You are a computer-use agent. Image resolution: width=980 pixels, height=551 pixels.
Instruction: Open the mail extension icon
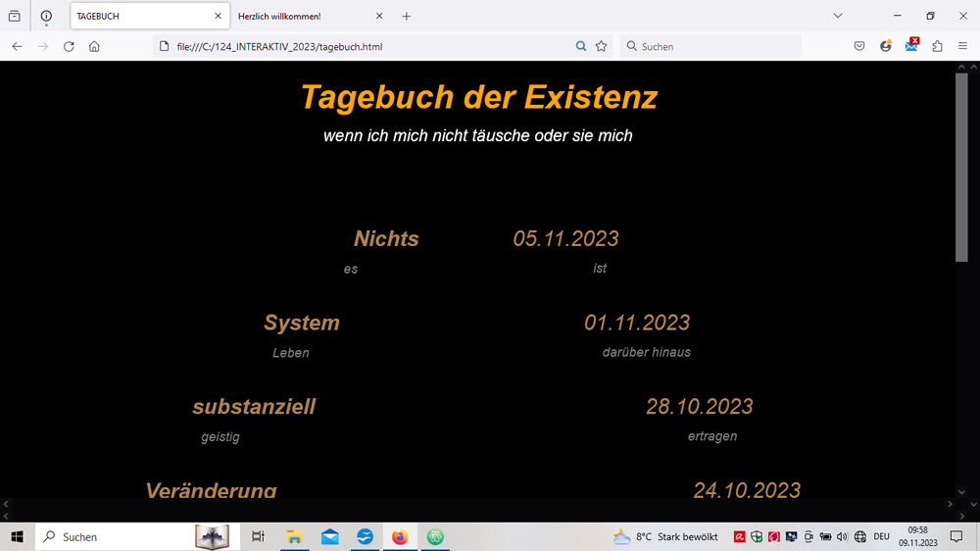pyautogui.click(x=911, y=45)
